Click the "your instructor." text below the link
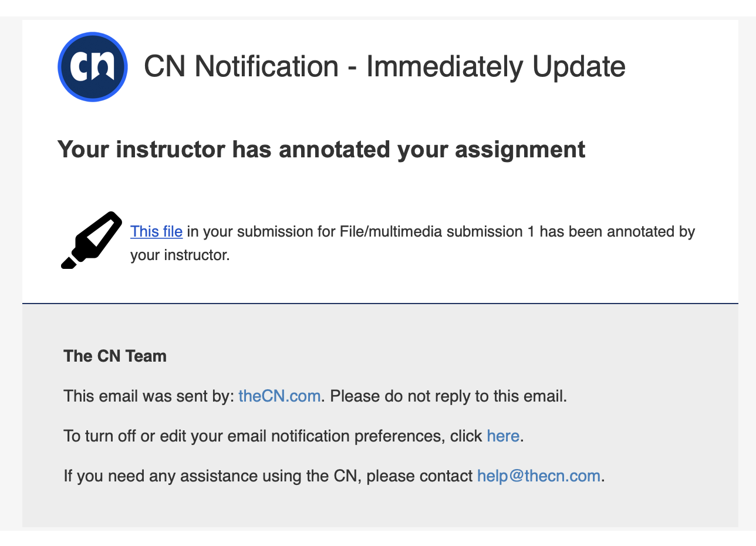 point(180,255)
